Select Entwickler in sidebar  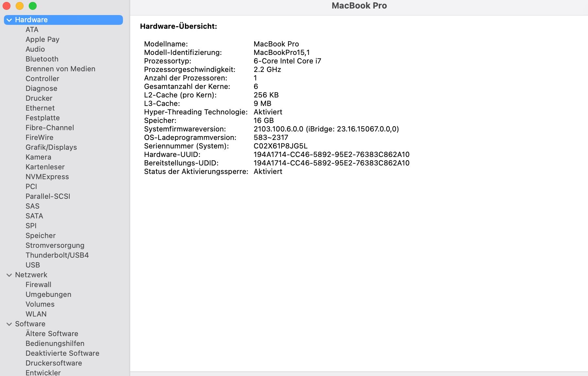tap(43, 373)
